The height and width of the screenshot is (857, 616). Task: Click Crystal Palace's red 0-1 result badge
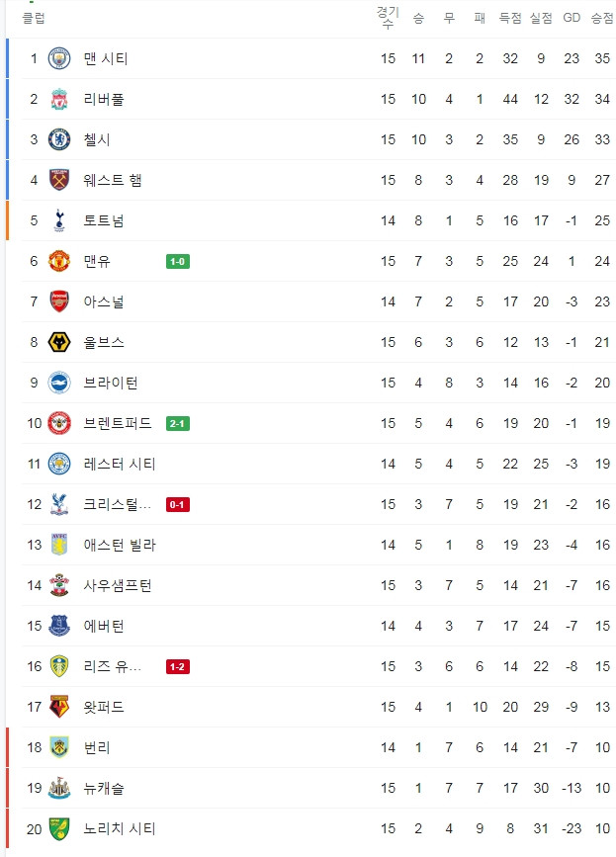coord(178,504)
